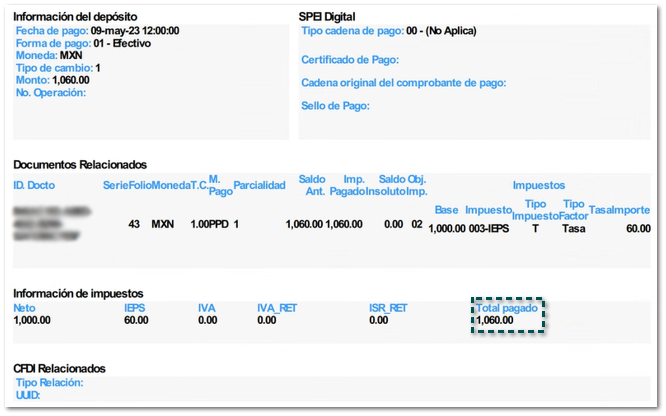666x416 pixels.
Task: Click the Neto label in tax information
Action: (x=24, y=308)
